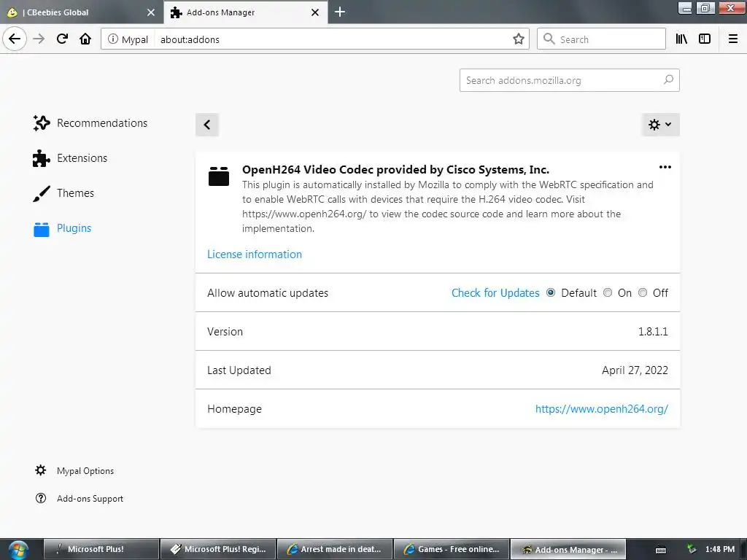Bookmark this page with the star icon
The height and width of the screenshot is (560, 747).
(519, 39)
